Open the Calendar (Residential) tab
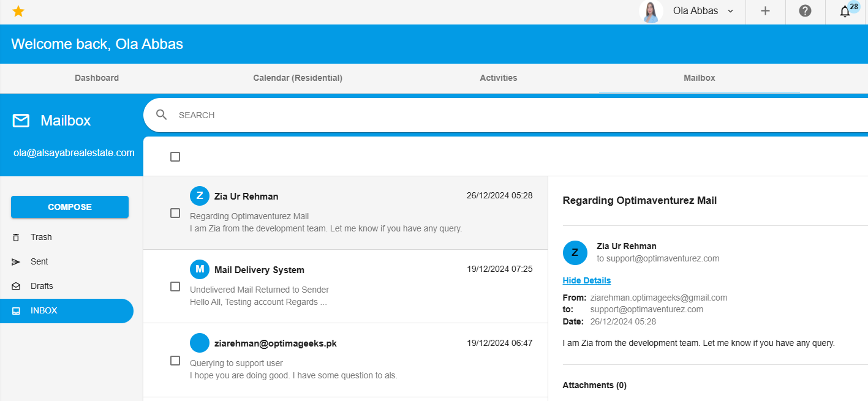 click(298, 78)
